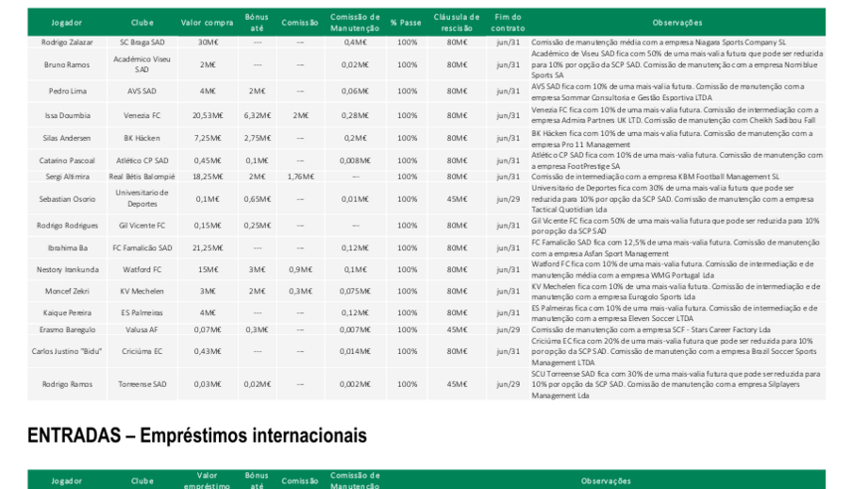The width and height of the screenshot is (868, 489).
Task: Select player name 'Carlos Justino "Bidu"'
Action: (67, 352)
